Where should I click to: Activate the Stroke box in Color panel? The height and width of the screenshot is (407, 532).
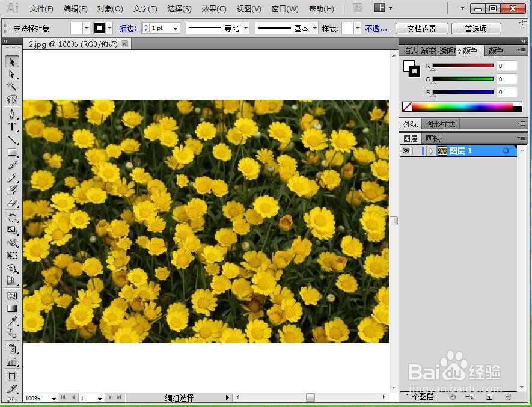pos(415,72)
